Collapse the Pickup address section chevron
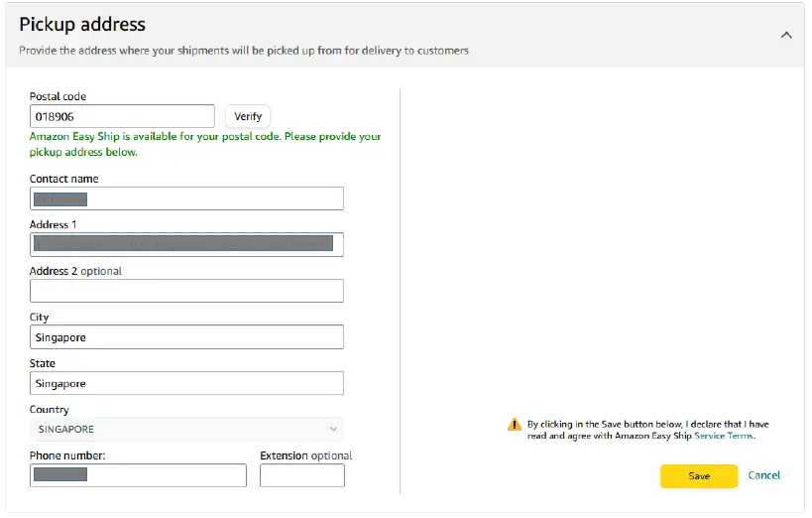The image size is (812, 518). (x=786, y=35)
